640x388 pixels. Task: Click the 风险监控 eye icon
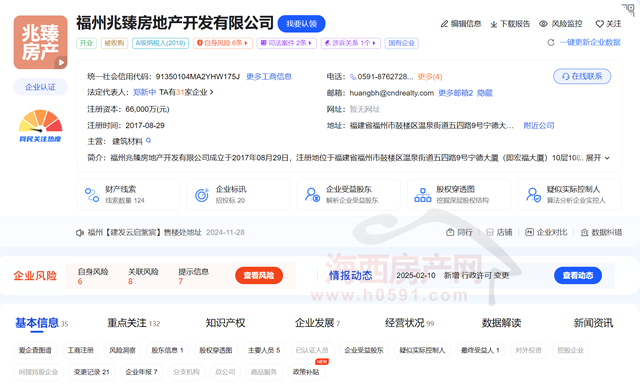pos(543,24)
